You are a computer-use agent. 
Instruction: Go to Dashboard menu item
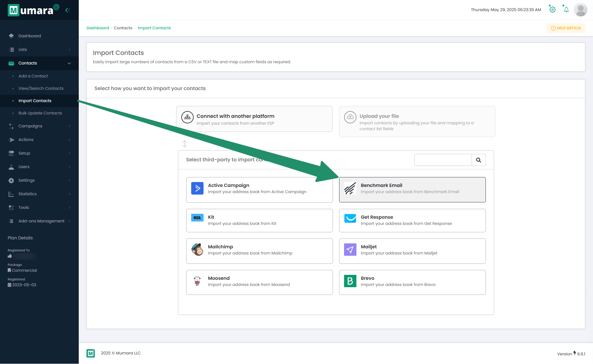(30, 36)
